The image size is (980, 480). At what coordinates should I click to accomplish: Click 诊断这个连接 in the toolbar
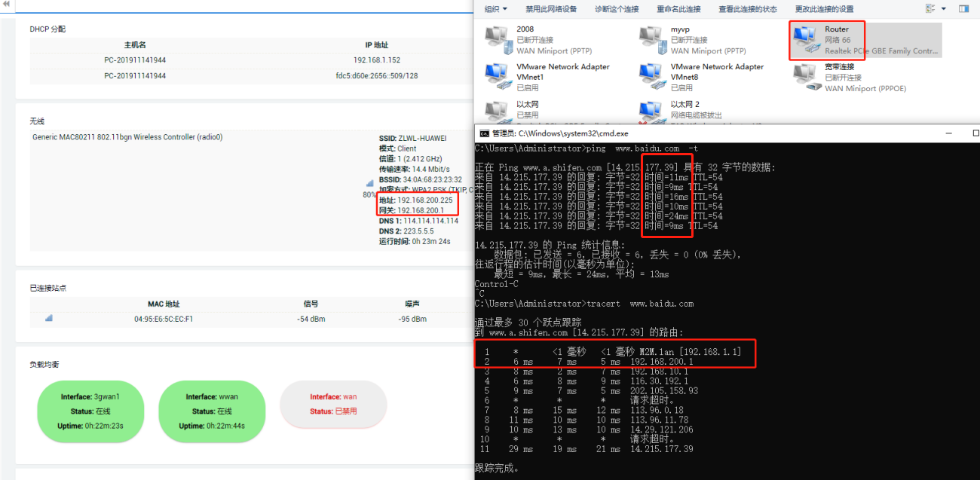pyautogui.click(x=616, y=9)
